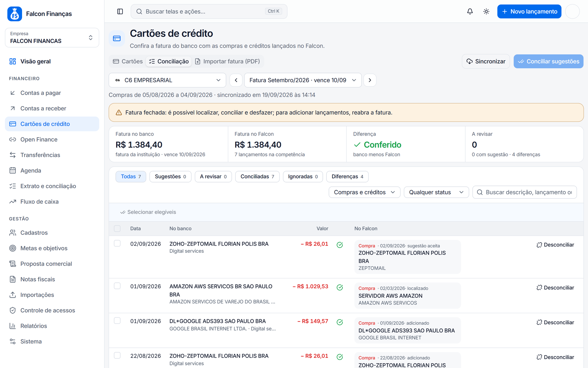Open the Importar fatura (PDF) tab

[x=227, y=61]
